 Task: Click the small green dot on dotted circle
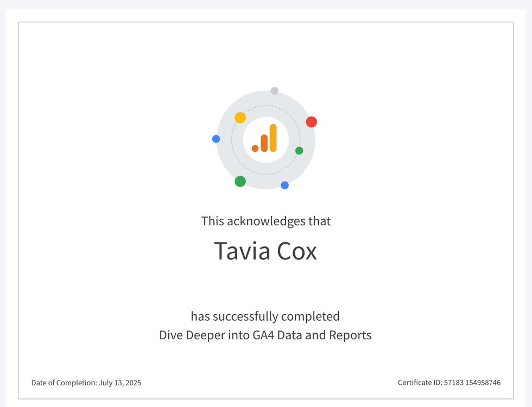[x=299, y=150]
